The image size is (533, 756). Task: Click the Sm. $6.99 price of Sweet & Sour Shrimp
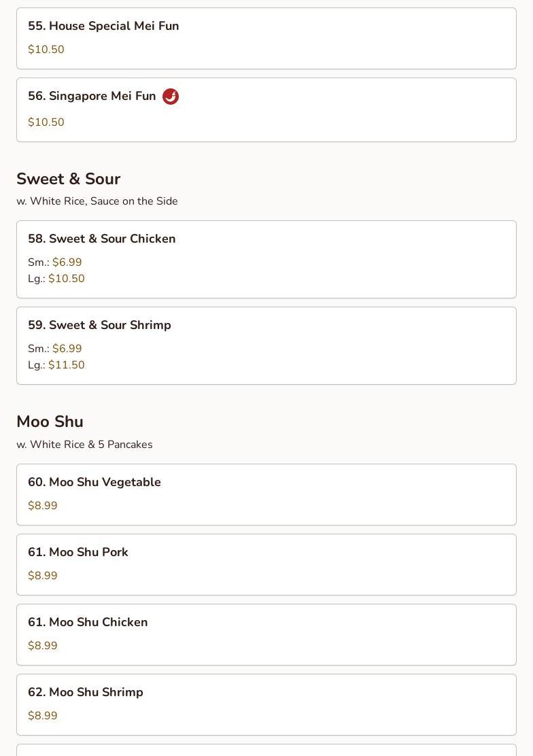click(67, 349)
